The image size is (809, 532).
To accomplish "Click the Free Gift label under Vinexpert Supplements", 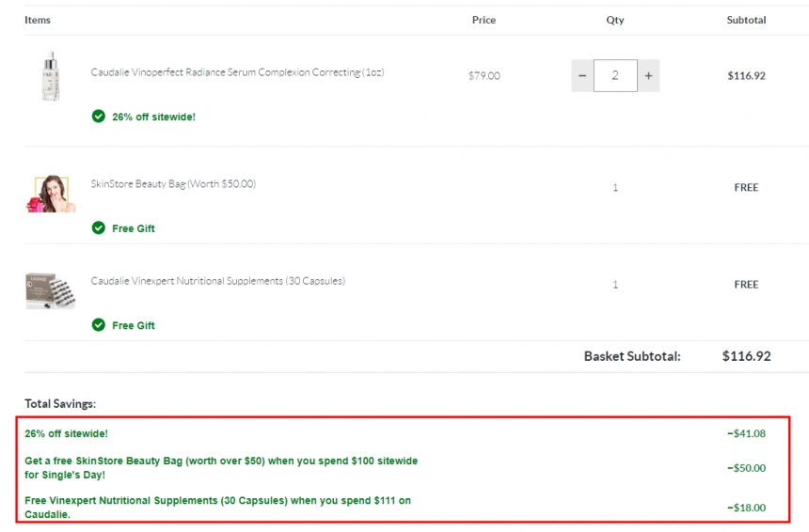I will 134,325.
